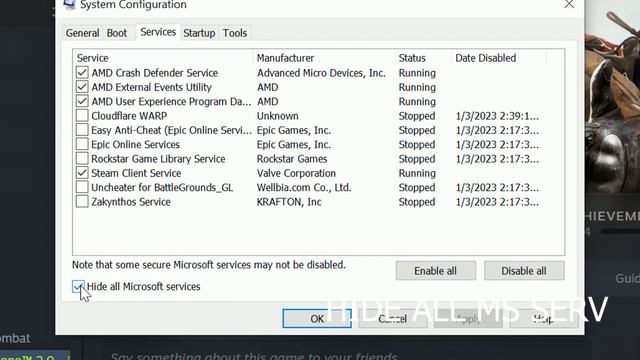The image size is (640, 360).
Task: Sort by Manufacturer column header
Action: 324,58
